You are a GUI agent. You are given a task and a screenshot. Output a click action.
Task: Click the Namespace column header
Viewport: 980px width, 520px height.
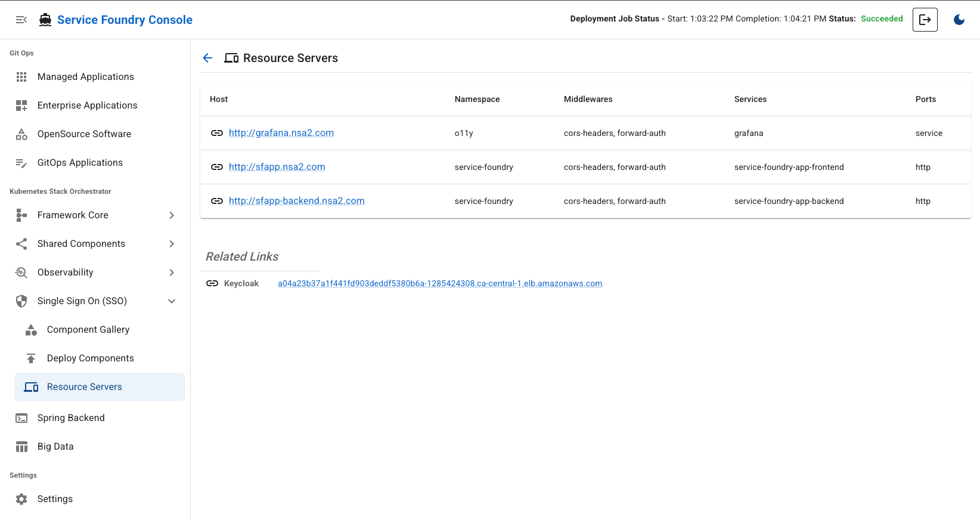click(477, 99)
